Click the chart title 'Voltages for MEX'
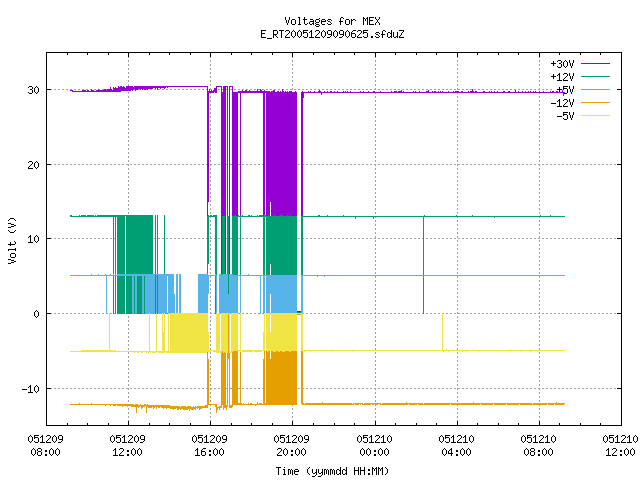Screen dimensions: 640x480 332,21
